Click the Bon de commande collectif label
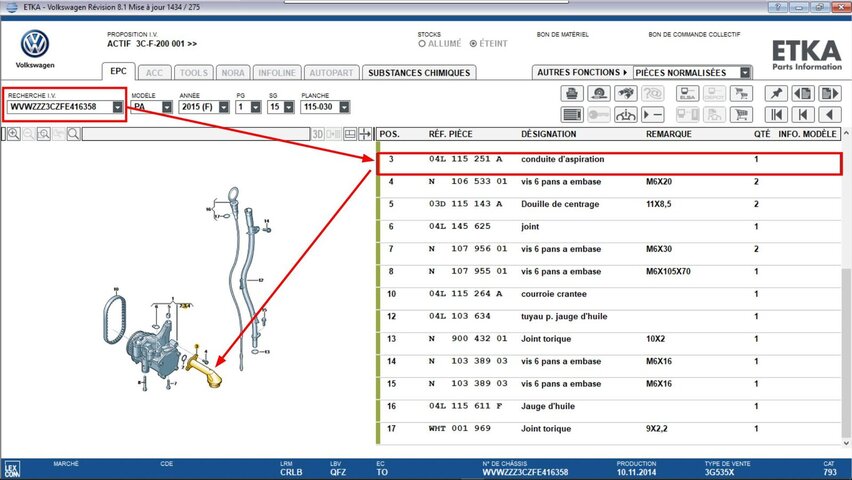 pos(694,34)
